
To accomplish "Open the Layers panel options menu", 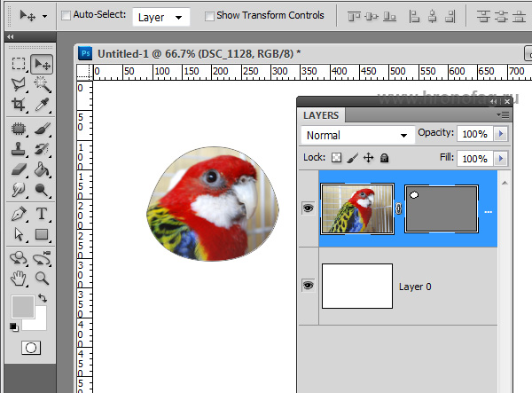I will point(503,115).
